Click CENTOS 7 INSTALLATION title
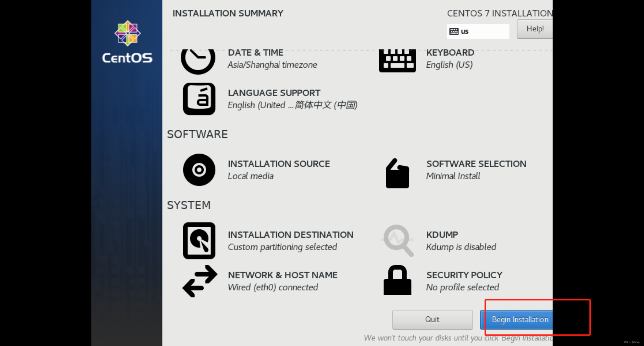The width and height of the screenshot is (644, 346). click(500, 13)
